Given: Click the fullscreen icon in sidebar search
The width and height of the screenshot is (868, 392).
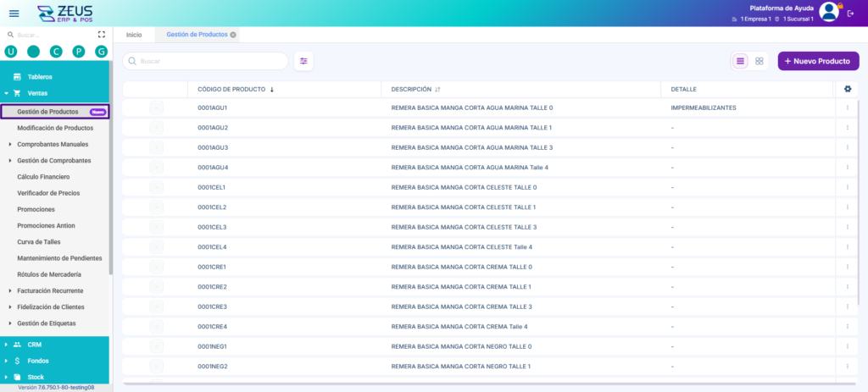Looking at the screenshot, I should (102, 34).
